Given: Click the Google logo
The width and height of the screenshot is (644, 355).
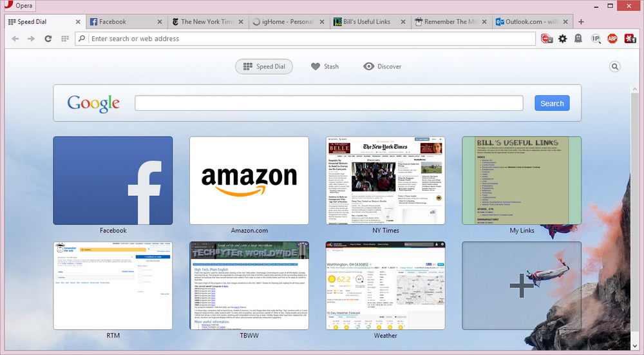Looking at the screenshot, I should point(93,103).
